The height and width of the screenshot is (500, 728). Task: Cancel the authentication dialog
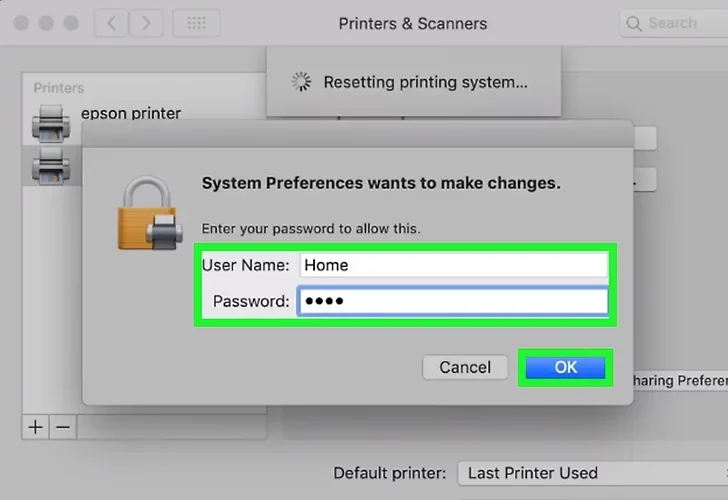(x=465, y=367)
